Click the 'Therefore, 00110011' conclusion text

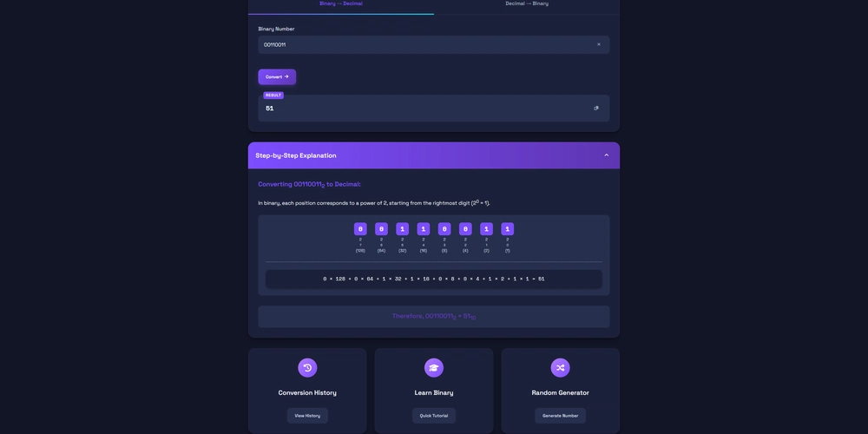[434, 317]
